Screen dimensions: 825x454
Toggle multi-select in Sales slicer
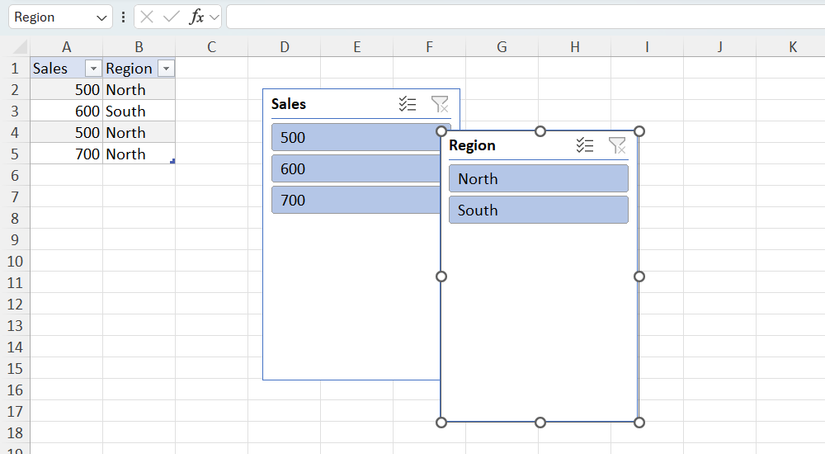pyautogui.click(x=407, y=104)
